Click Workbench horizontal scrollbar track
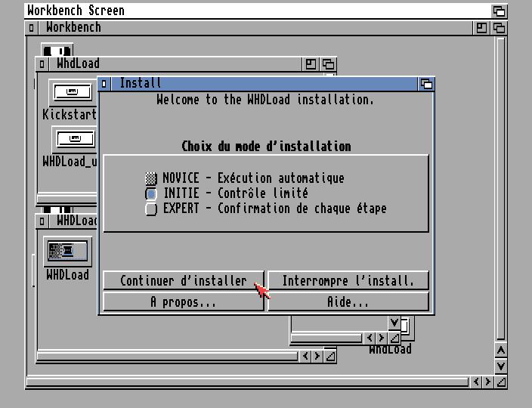The image size is (532, 408). tap(248, 382)
